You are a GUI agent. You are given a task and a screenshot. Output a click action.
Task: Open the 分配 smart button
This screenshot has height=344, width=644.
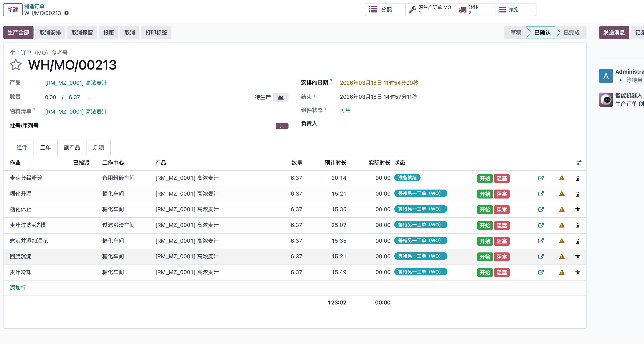(x=385, y=10)
